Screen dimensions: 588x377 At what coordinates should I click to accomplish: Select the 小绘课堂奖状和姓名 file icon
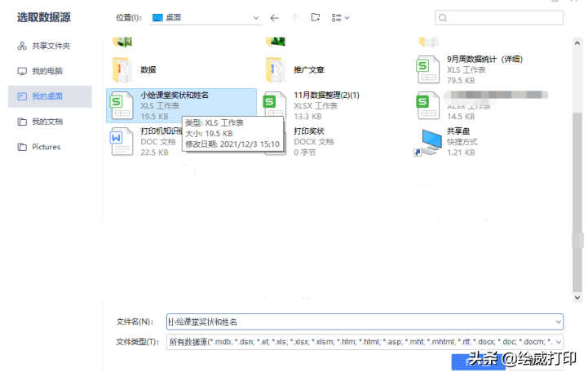pos(122,105)
